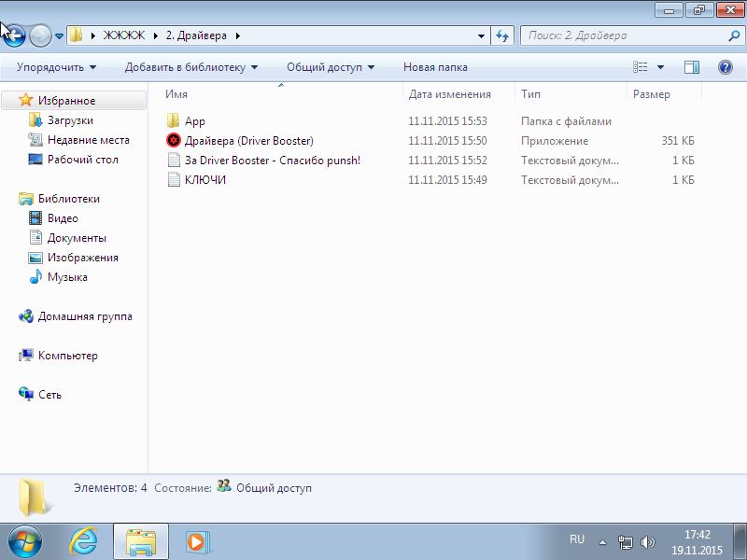
Task: Click Новая папка button
Action: click(435, 67)
